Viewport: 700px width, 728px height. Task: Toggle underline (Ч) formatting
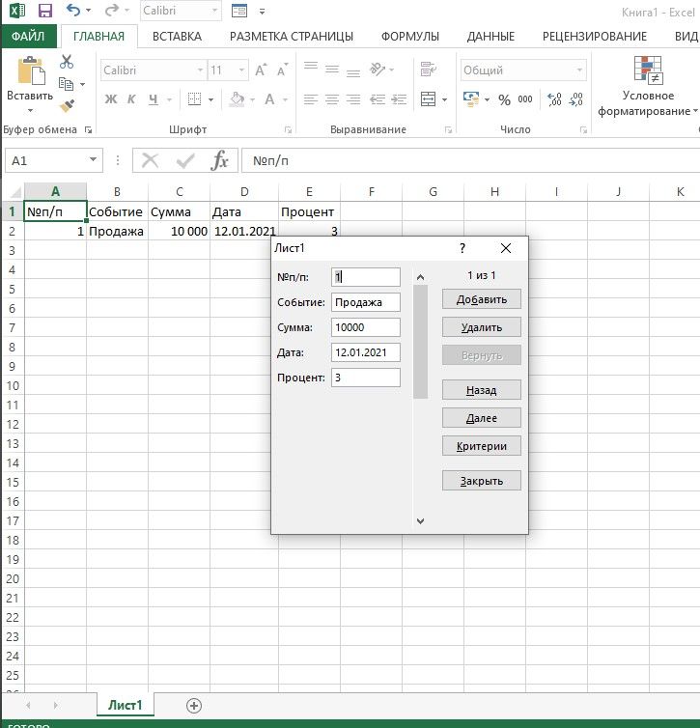[x=152, y=99]
